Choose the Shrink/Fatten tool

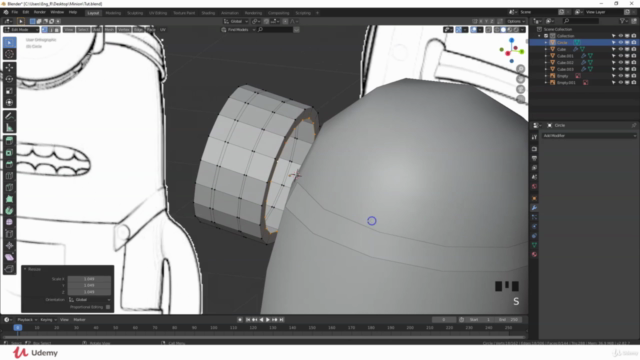9,246
